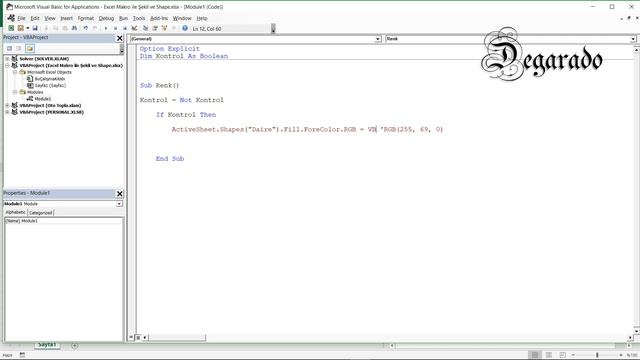The width and height of the screenshot is (640, 360).
Task: Run the macro with the play icon
Action: [x=106, y=28]
